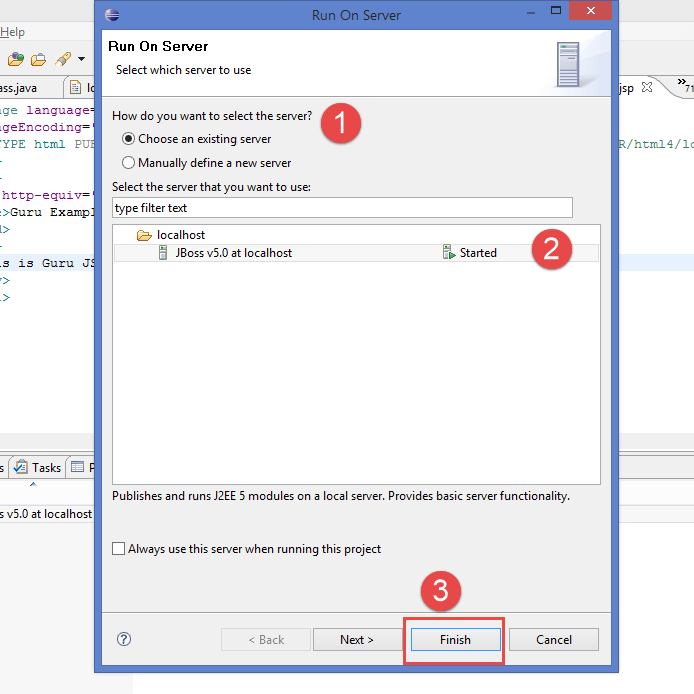The image size is (694, 694).
Task: Click the help question mark icon
Action: pyautogui.click(x=124, y=639)
